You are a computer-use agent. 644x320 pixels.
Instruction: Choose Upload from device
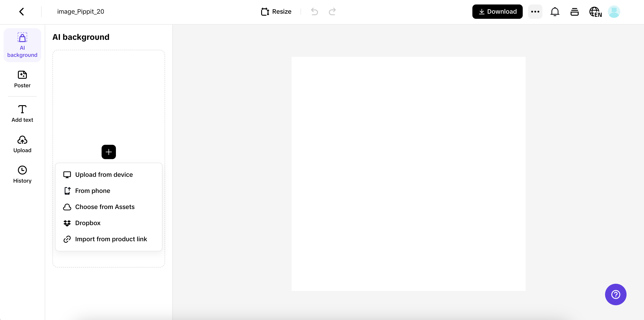104,175
